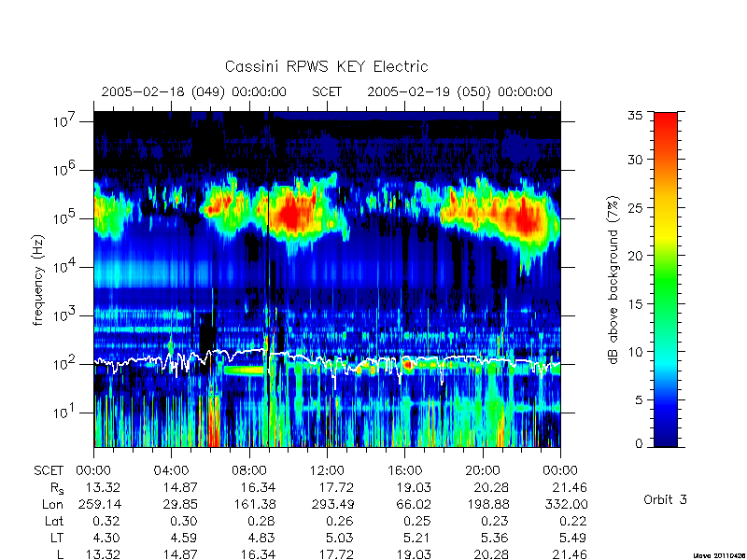747x560 pixels.
Task: Click the '25' tick on the color bar
Action: [638, 207]
